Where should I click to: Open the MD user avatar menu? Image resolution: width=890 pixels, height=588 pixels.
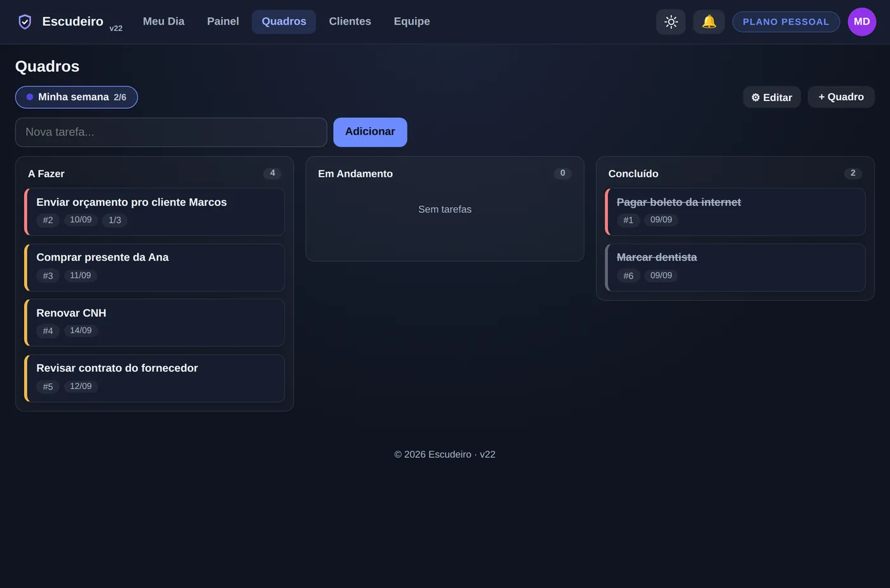862,22
